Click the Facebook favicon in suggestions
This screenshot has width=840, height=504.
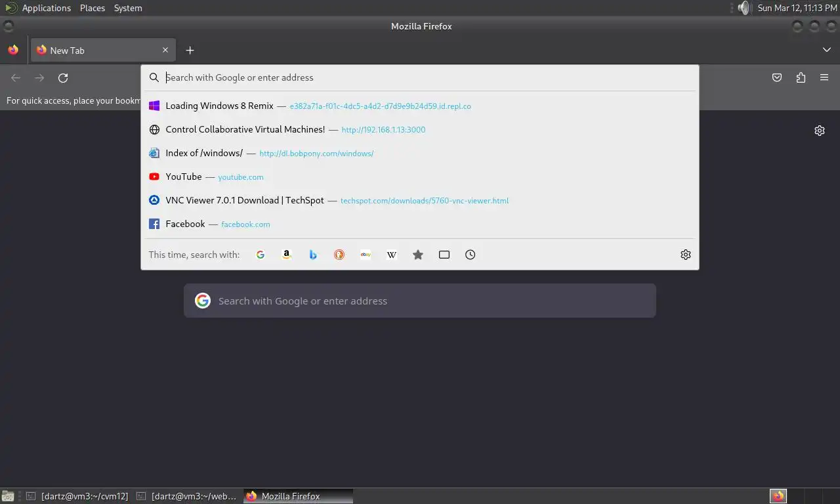[x=154, y=224]
